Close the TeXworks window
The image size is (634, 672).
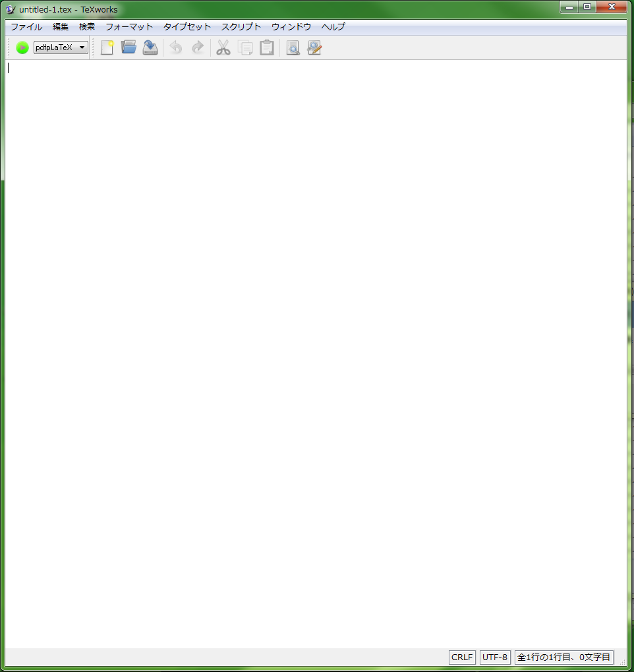click(x=612, y=7)
